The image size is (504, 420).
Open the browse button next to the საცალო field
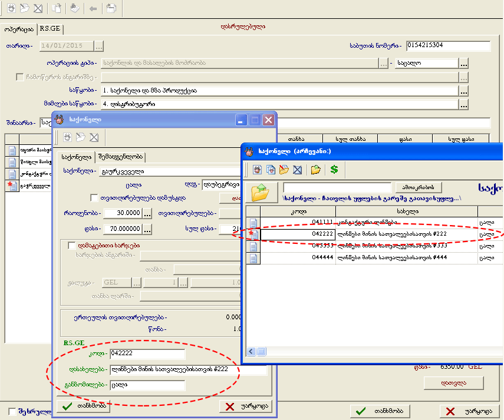coord(463,63)
